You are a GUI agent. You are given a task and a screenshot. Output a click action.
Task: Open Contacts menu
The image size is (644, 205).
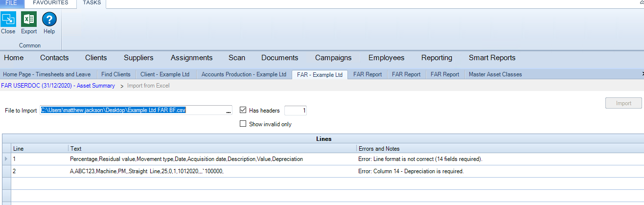point(54,58)
